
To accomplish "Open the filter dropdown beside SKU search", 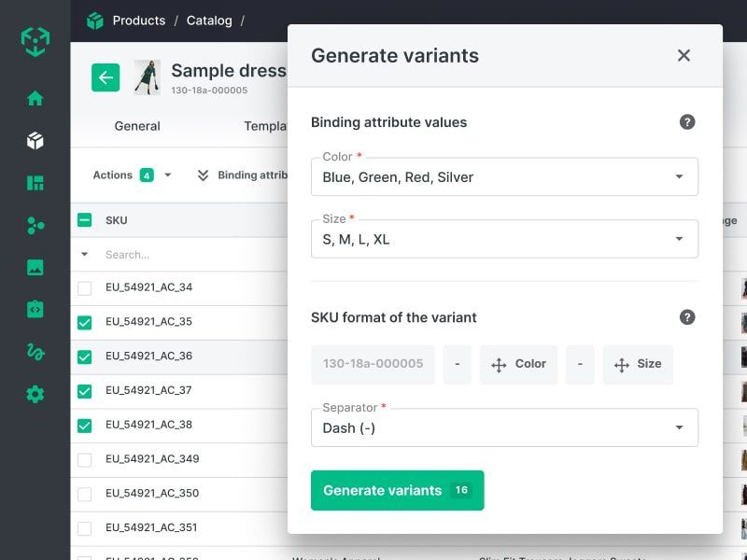I will [x=84, y=254].
